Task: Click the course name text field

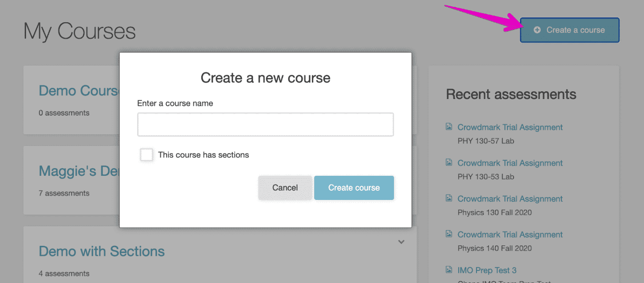Action: (266, 125)
